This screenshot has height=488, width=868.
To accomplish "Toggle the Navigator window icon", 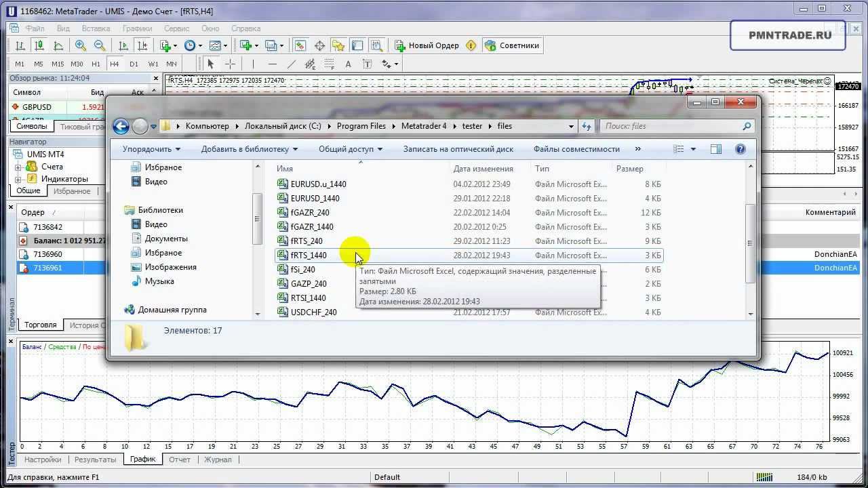I will click(338, 45).
